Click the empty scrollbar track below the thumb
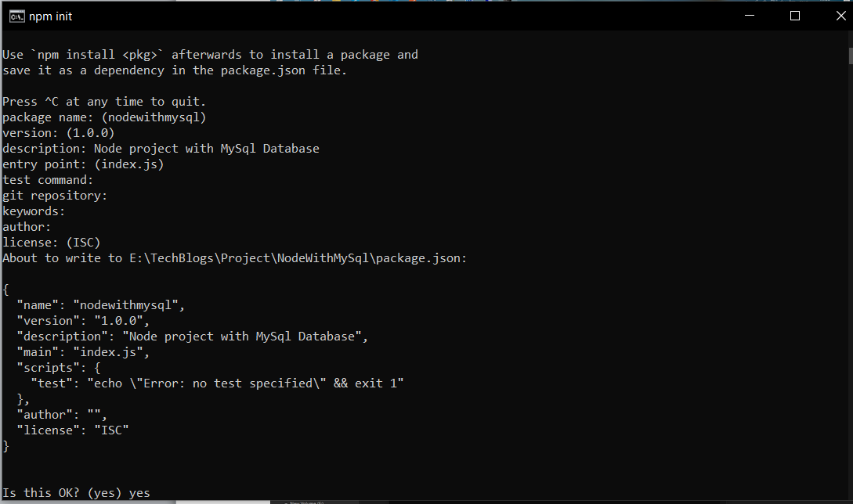The height and width of the screenshot is (504, 853). 851,277
